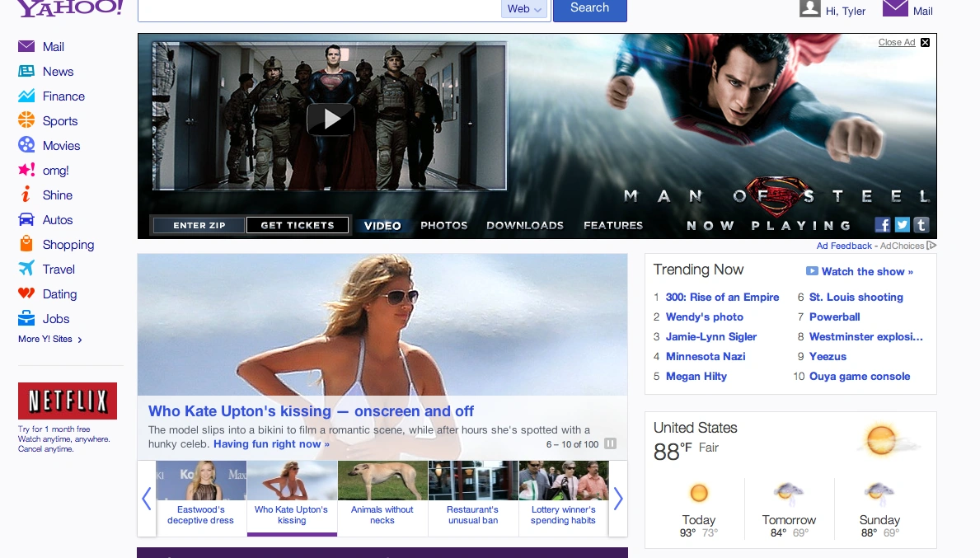Click the Netflix logo ad
The width and height of the screenshot is (980, 558).
68,401
